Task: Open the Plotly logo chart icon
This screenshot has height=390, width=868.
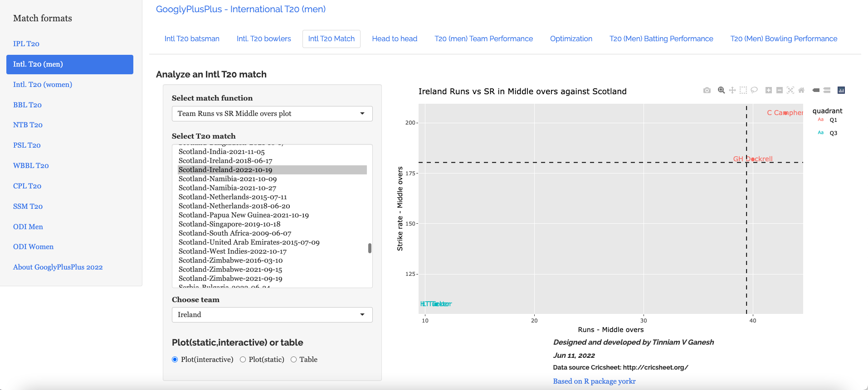Action: pos(841,90)
